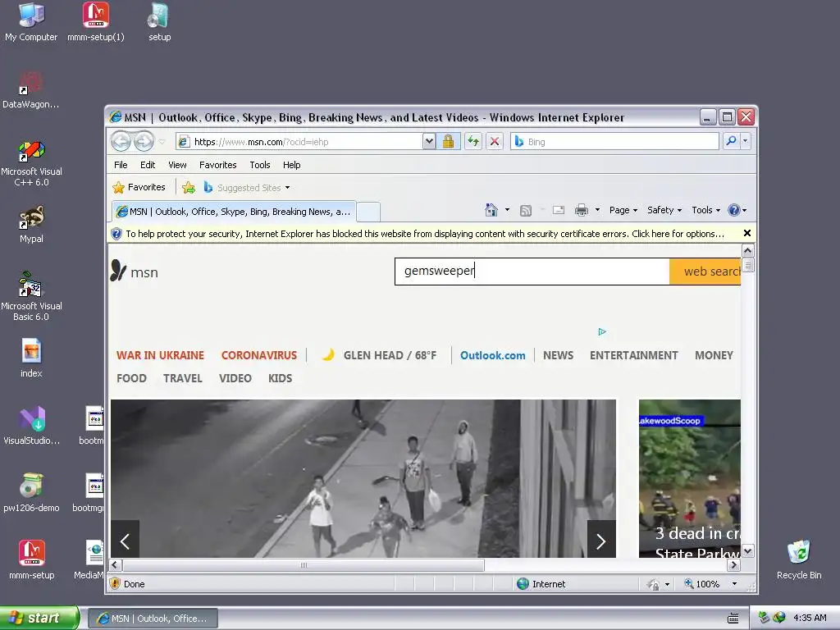Select the VisualStudio installer desktop icon
Viewport: 840px width, 630px height.
coord(31,426)
